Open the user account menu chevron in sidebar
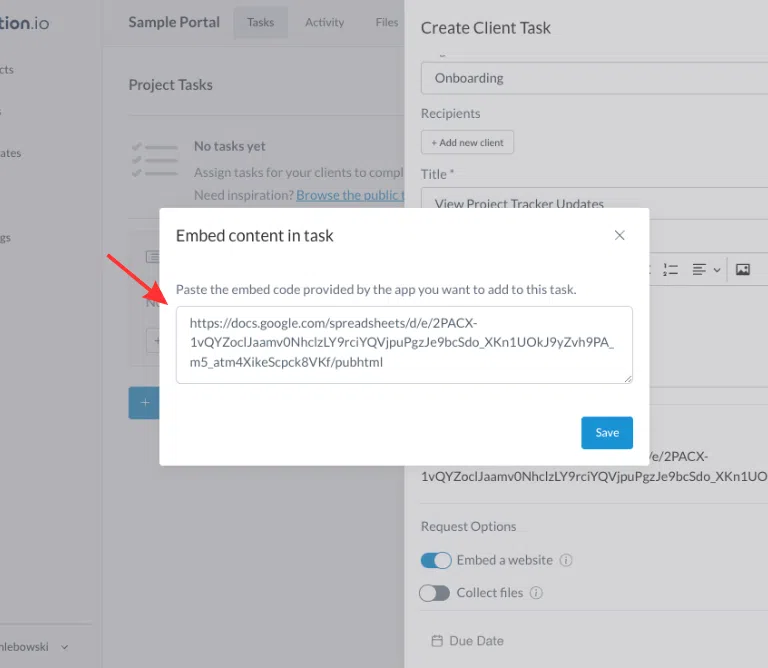The image size is (768, 668). point(65,647)
